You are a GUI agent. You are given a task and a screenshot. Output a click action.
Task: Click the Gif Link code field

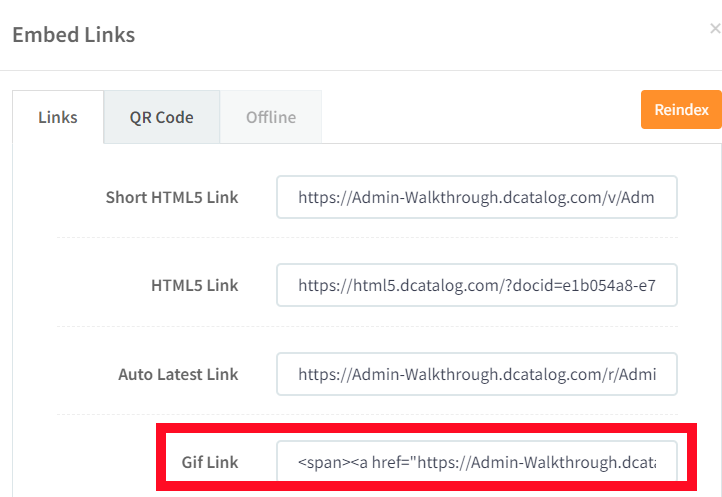pos(477,461)
